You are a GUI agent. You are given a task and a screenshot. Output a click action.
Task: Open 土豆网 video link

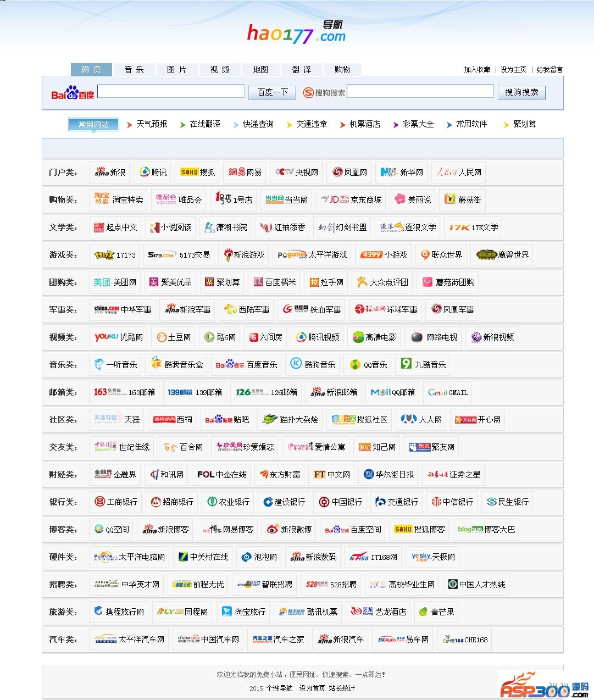point(174,337)
